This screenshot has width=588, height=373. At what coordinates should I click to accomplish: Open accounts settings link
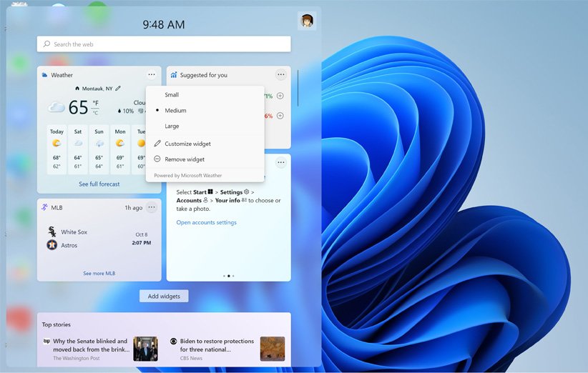click(x=206, y=222)
